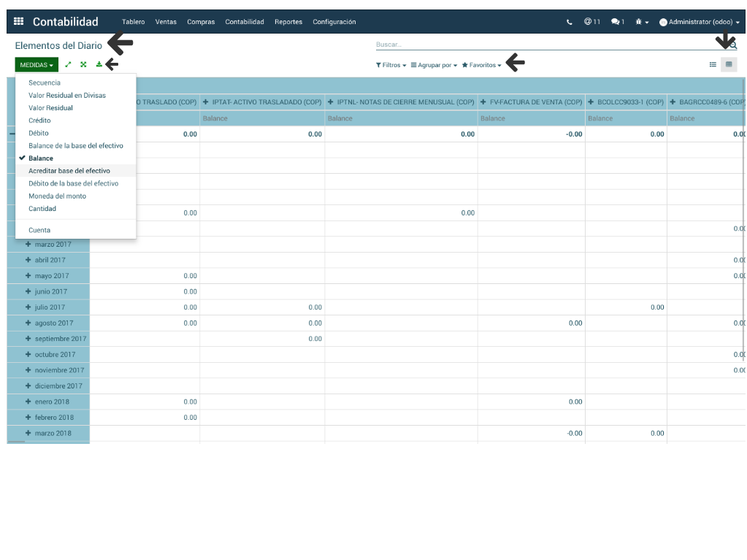Select the pivot table view icon

pyautogui.click(x=728, y=65)
